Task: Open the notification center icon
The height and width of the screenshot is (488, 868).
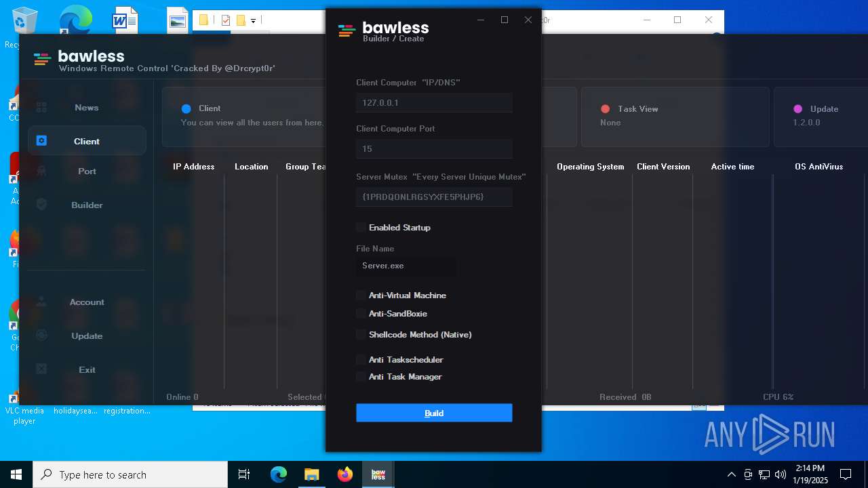Action: (x=846, y=474)
